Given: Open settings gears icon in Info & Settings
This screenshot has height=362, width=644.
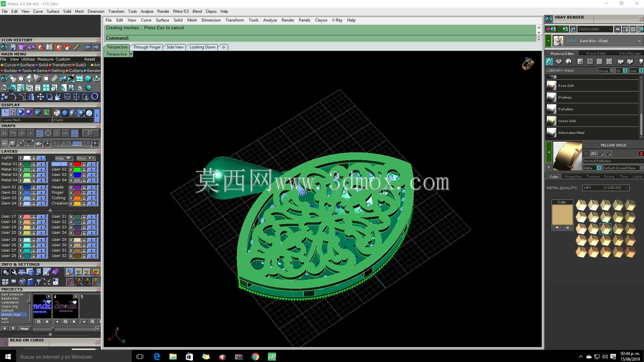Looking at the screenshot, I should (5, 272).
